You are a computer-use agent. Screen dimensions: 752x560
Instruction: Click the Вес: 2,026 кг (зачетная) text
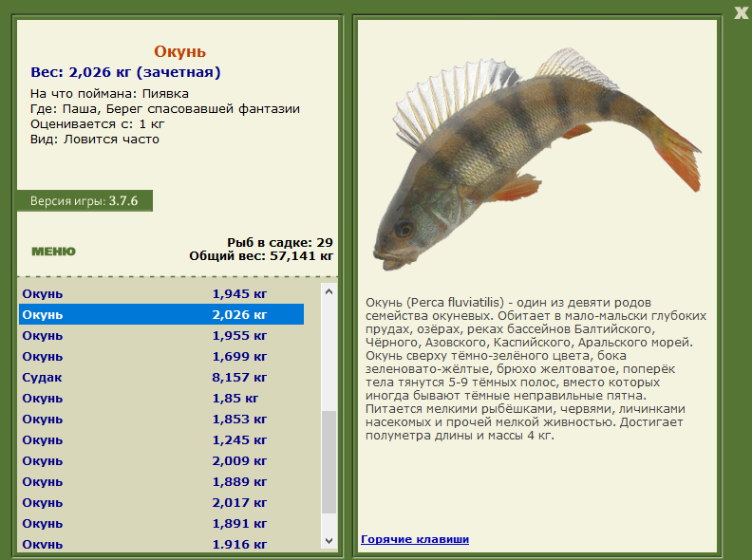click(125, 72)
